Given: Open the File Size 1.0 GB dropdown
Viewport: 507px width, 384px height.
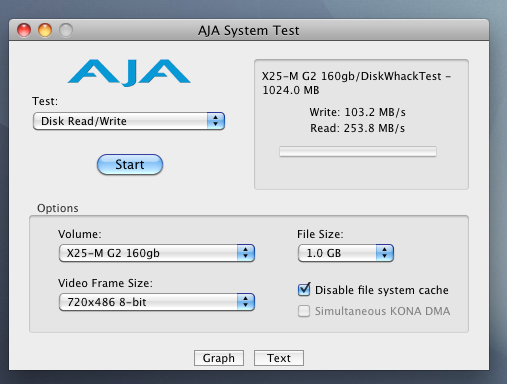Looking at the screenshot, I should tap(346, 253).
